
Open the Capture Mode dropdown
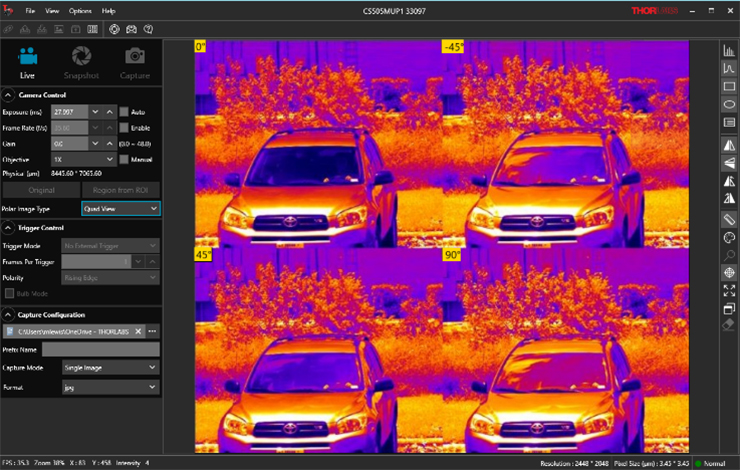point(110,368)
